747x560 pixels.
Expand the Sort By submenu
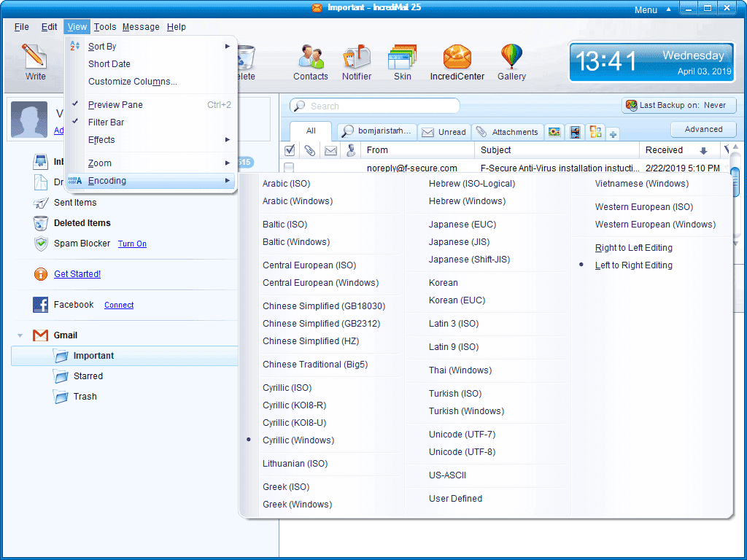click(x=152, y=47)
